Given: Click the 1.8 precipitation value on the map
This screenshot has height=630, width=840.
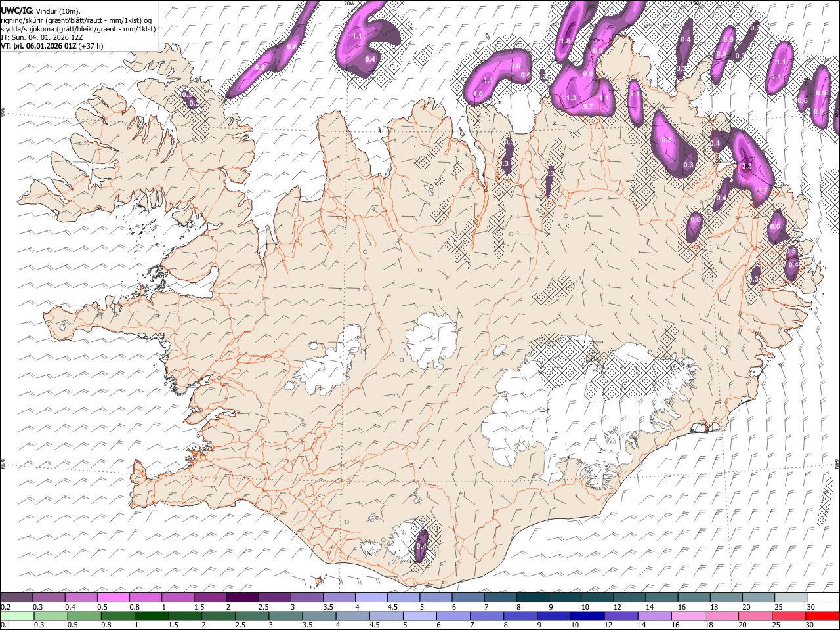Looking at the screenshot, I should [565, 41].
